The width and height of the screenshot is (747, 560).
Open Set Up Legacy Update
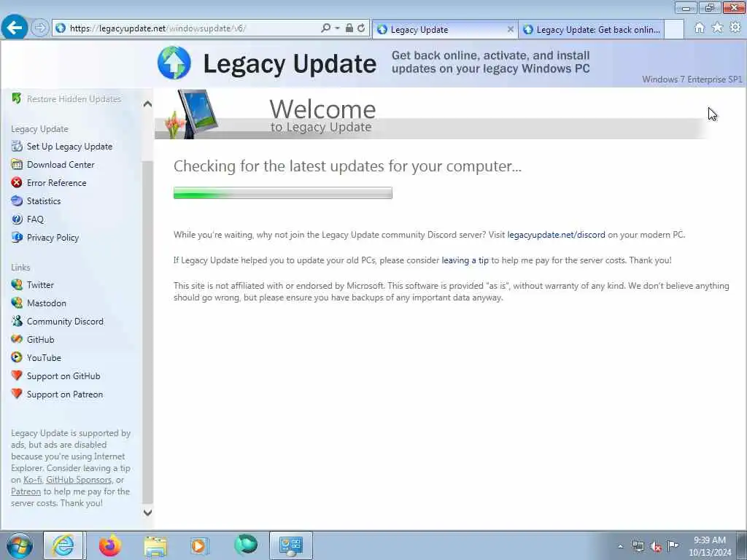(x=69, y=147)
